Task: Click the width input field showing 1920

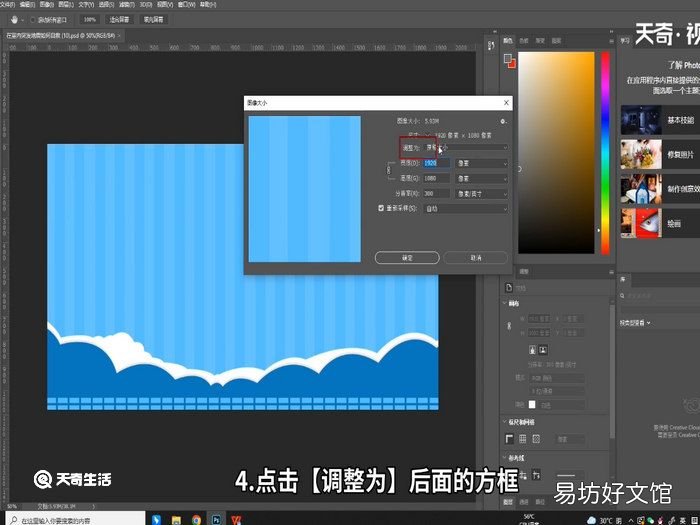Action: click(x=436, y=163)
